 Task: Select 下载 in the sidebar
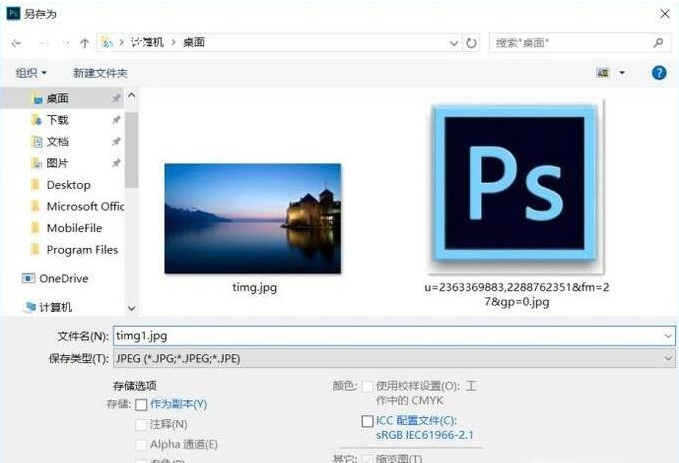click(x=58, y=120)
